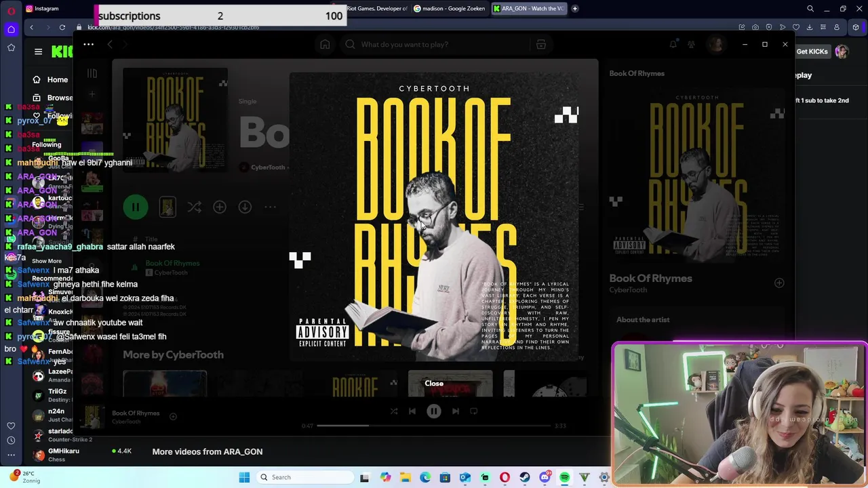This screenshot has width=868, height=488.
Task: Seek within the Spotify track progress bar
Action: (434, 426)
